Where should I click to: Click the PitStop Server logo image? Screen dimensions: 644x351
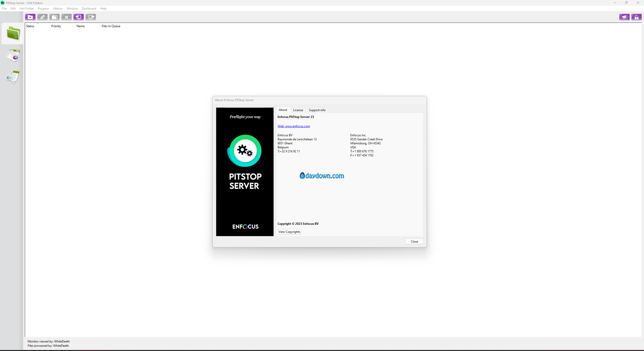(245, 172)
